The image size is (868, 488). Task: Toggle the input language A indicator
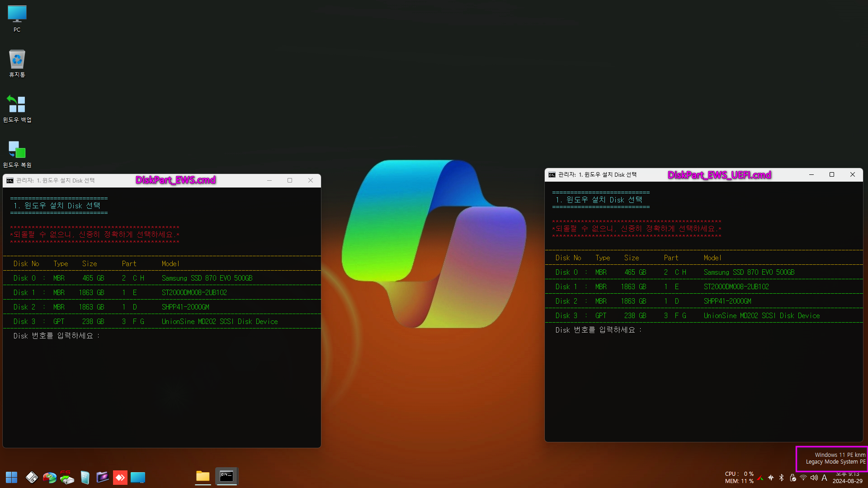(825, 478)
